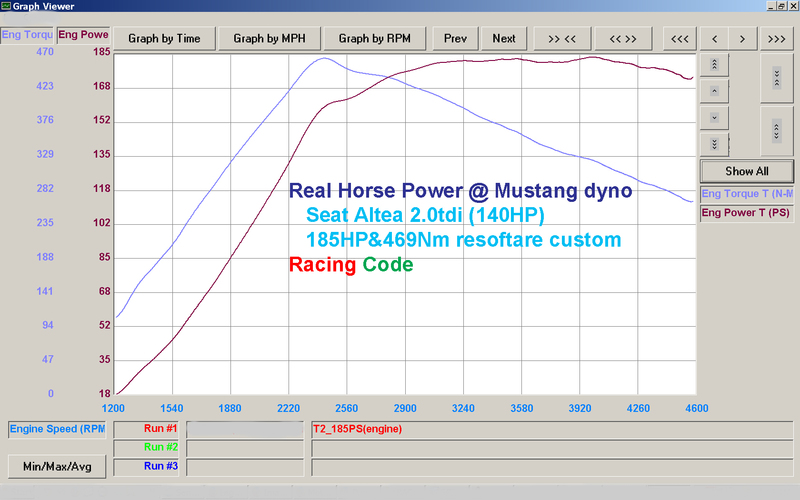Click the zoom-out "<< >>" button
The height and width of the screenshot is (500, 800).
tap(623, 39)
